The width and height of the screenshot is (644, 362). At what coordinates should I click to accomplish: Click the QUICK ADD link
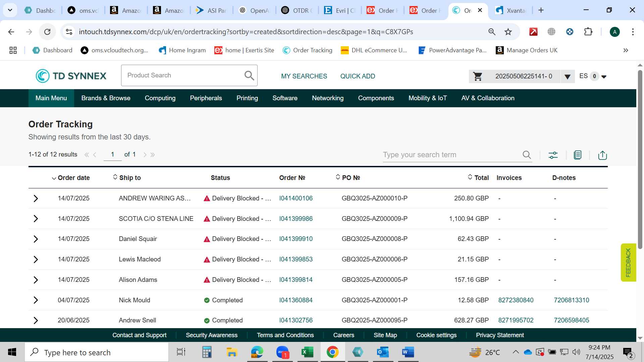click(x=358, y=76)
